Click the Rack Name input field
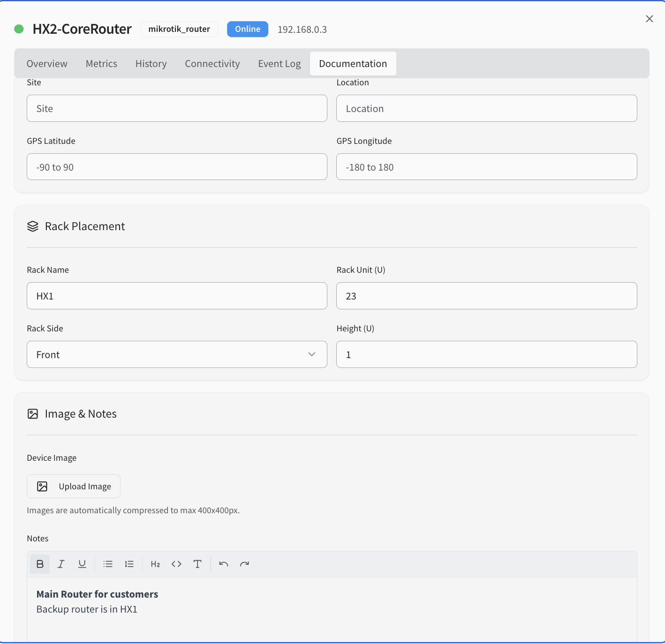Viewport: 665px width, 644px height. coord(177,296)
